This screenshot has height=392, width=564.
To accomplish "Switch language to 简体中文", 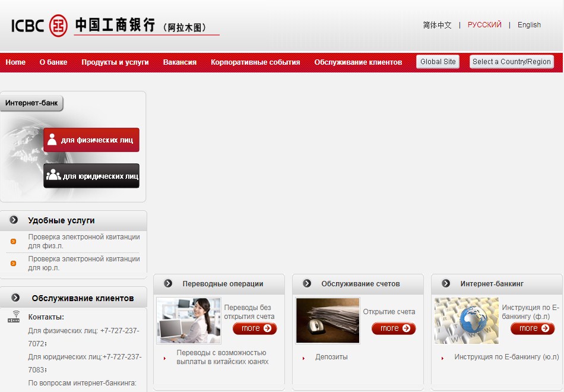I will point(437,25).
